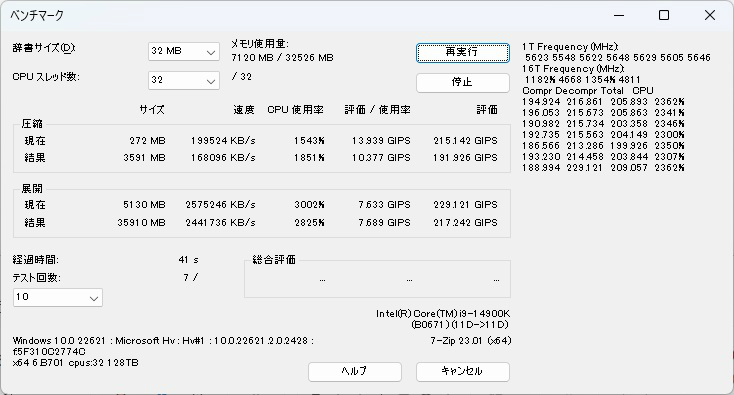
Task: Click the 再実行 (re-run) button
Action: (462, 52)
